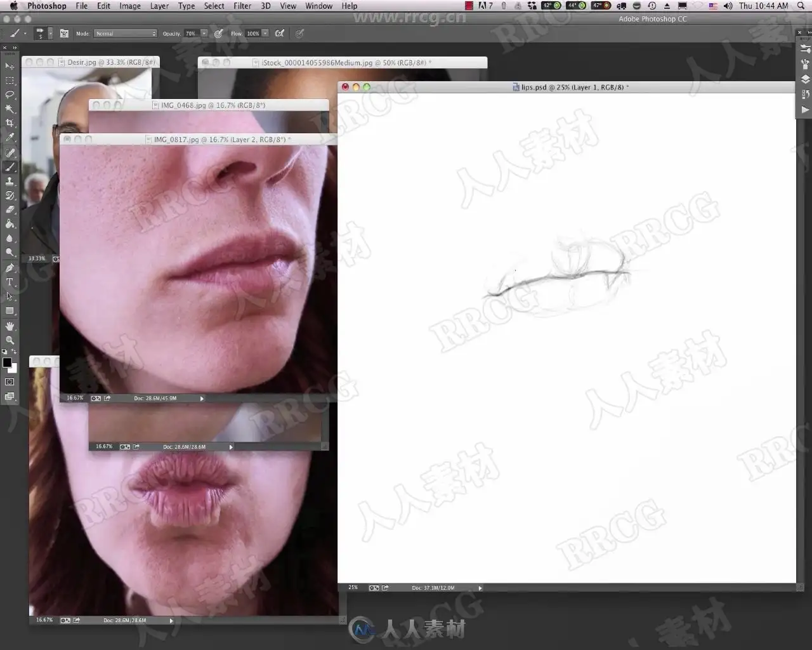Image resolution: width=812 pixels, height=650 pixels.
Task: Open the brush preset picker dropdown
Action: 50,34
